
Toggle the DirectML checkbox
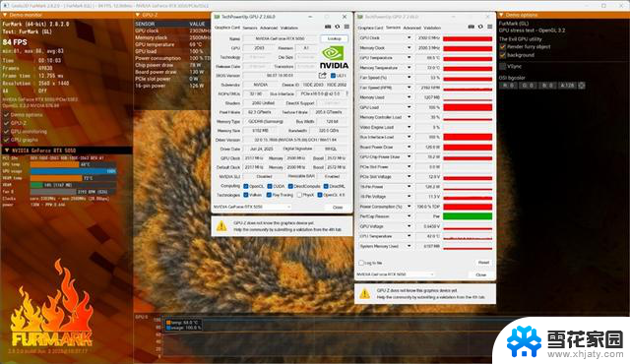(x=326, y=186)
